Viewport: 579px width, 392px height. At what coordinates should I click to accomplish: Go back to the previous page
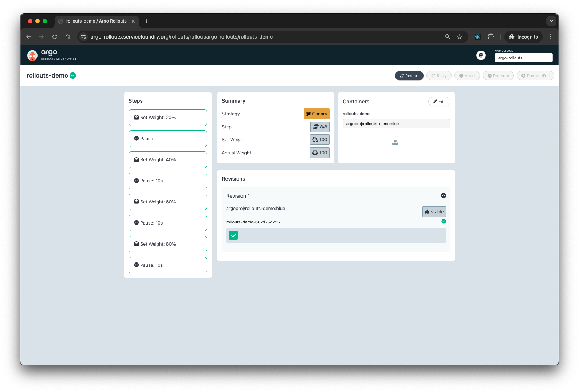tap(28, 37)
